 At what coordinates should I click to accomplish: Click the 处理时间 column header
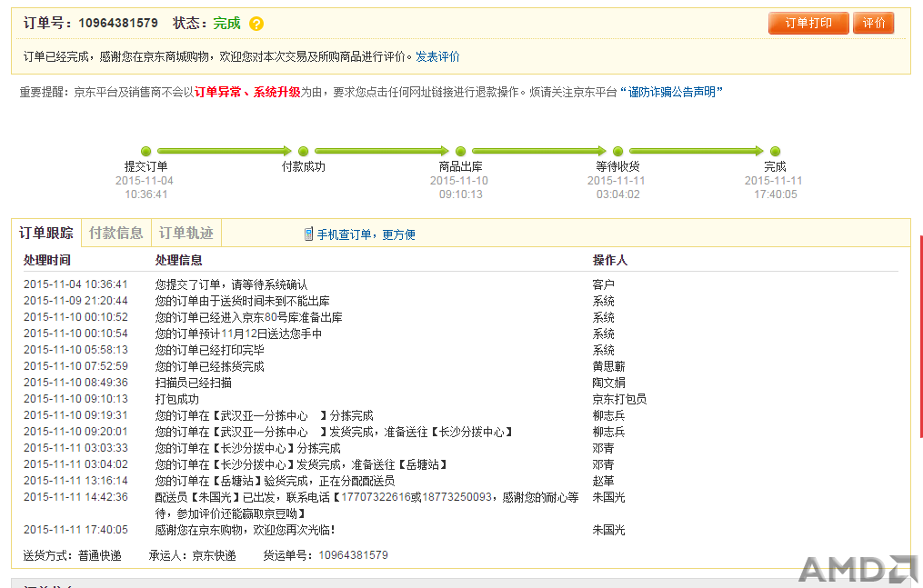[47, 260]
